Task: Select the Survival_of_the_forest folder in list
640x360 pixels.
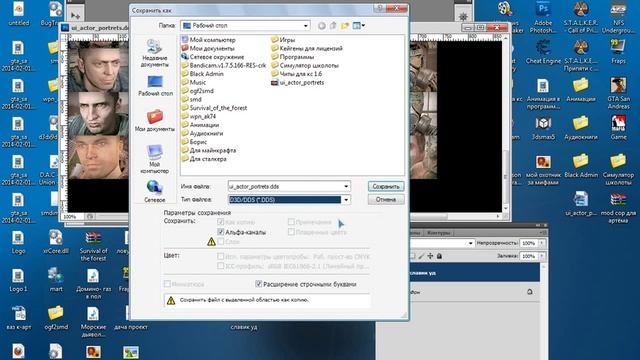Action: point(214,108)
